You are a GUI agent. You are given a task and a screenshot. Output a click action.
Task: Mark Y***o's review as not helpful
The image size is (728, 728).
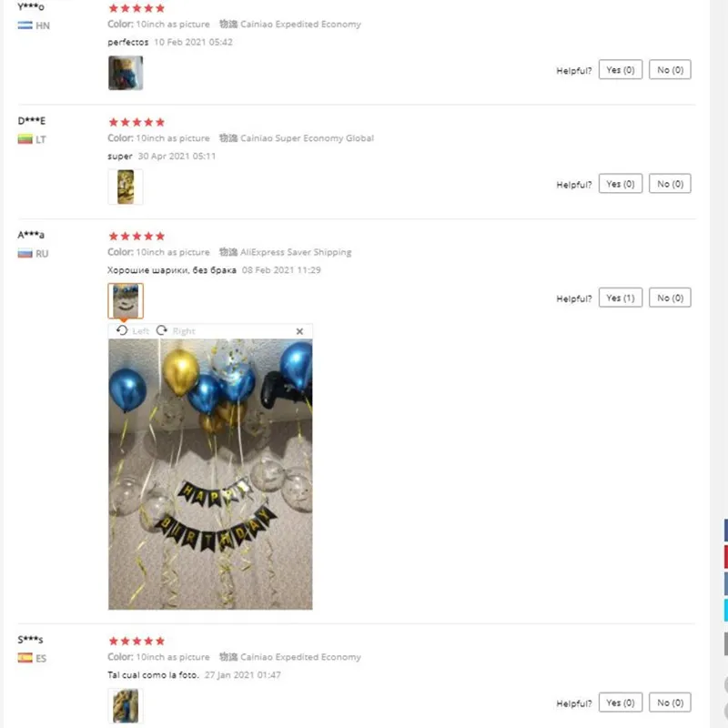[x=670, y=70]
